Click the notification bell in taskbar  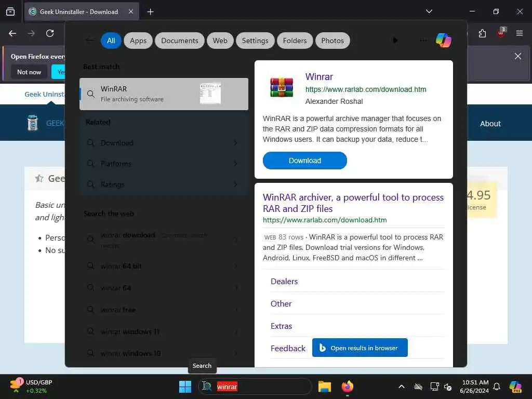click(x=497, y=387)
